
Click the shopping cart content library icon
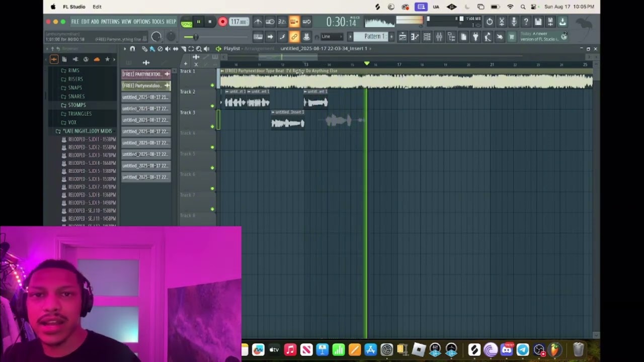coord(512,37)
